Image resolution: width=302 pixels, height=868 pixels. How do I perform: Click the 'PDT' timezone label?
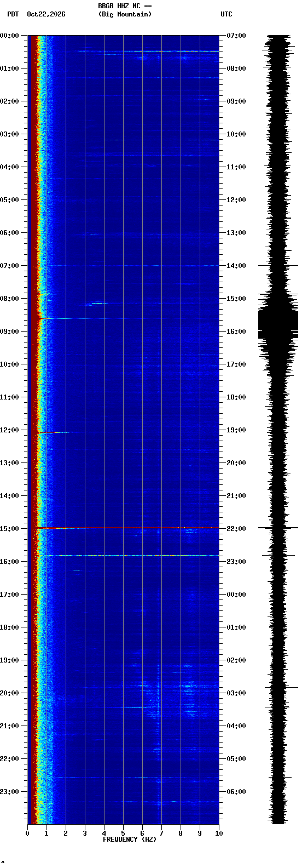[x=13, y=14]
